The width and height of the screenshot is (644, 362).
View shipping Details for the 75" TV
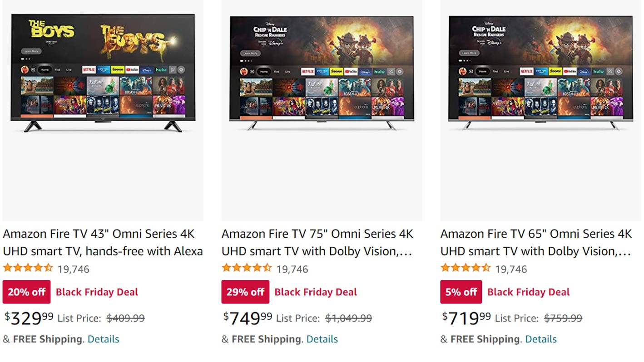pyautogui.click(x=322, y=339)
